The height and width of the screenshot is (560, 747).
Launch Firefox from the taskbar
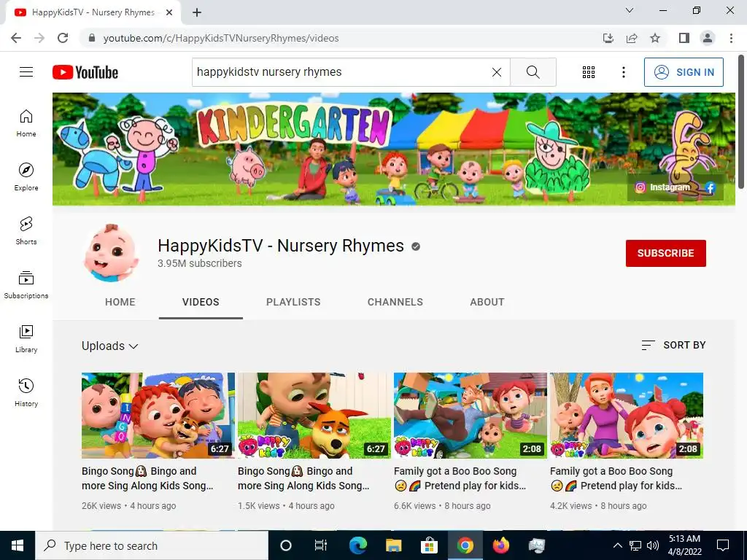pos(500,545)
